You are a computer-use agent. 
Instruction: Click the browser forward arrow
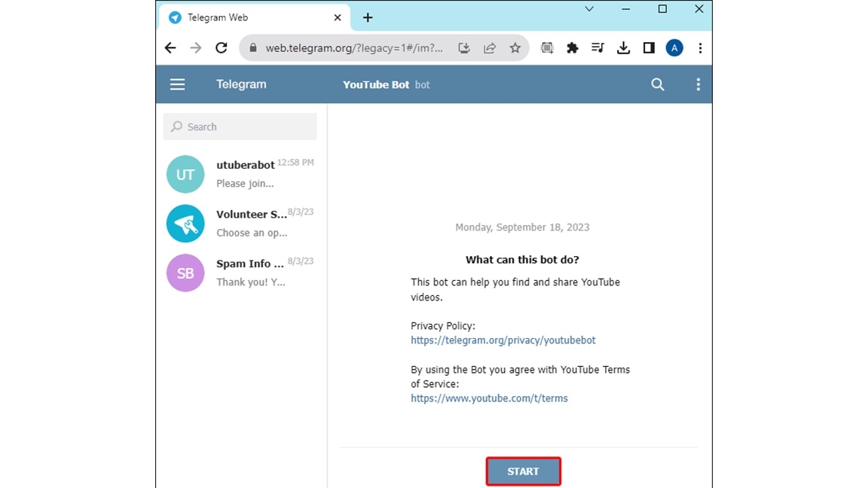click(x=195, y=47)
